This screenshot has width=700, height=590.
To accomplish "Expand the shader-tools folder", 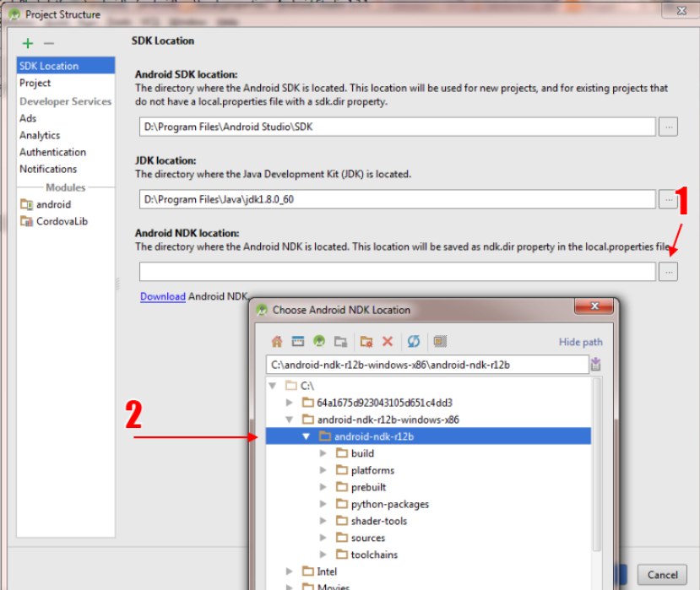I will click(x=323, y=521).
